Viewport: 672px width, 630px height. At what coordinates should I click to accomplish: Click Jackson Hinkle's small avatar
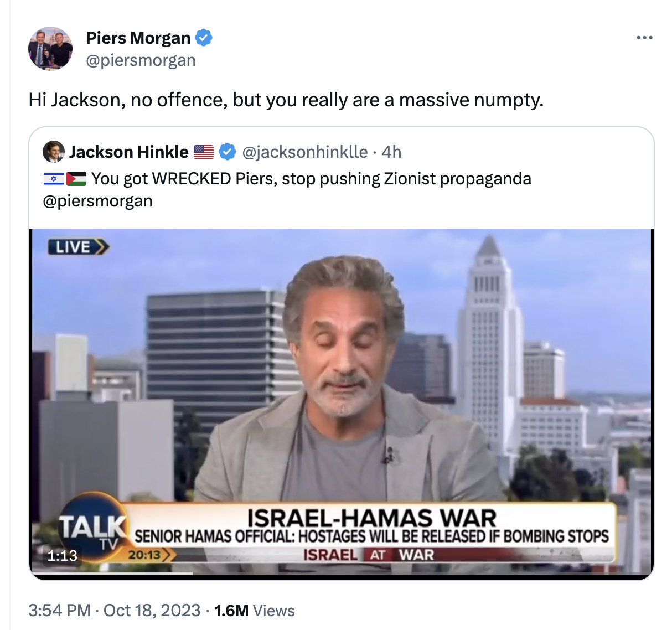[x=54, y=152]
